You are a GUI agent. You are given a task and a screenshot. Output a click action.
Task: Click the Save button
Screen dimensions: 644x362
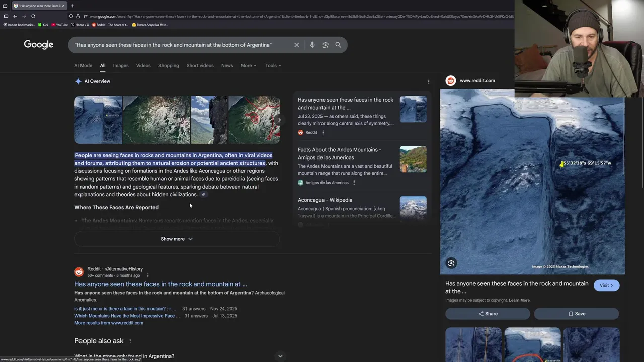pyautogui.click(x=577, y=314)
